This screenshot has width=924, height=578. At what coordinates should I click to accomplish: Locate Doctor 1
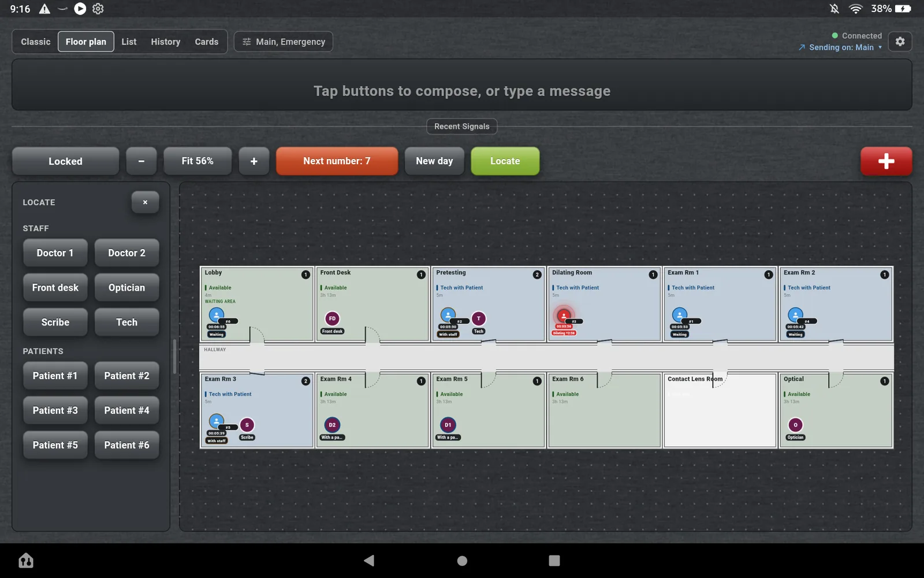pyautogui.click(x=55, y=253)
